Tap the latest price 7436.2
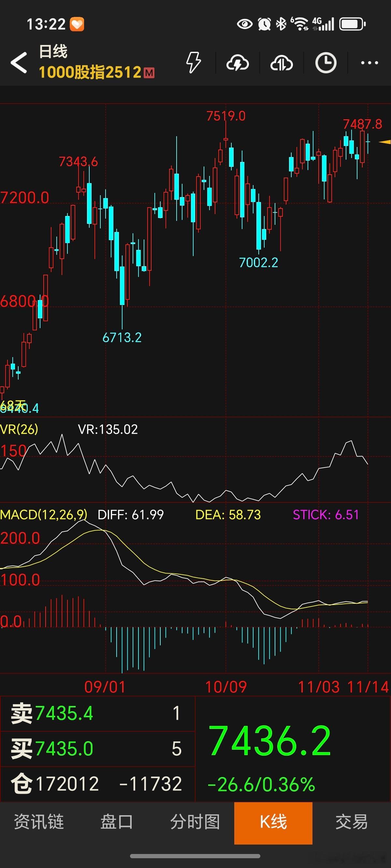 [270, 741]
